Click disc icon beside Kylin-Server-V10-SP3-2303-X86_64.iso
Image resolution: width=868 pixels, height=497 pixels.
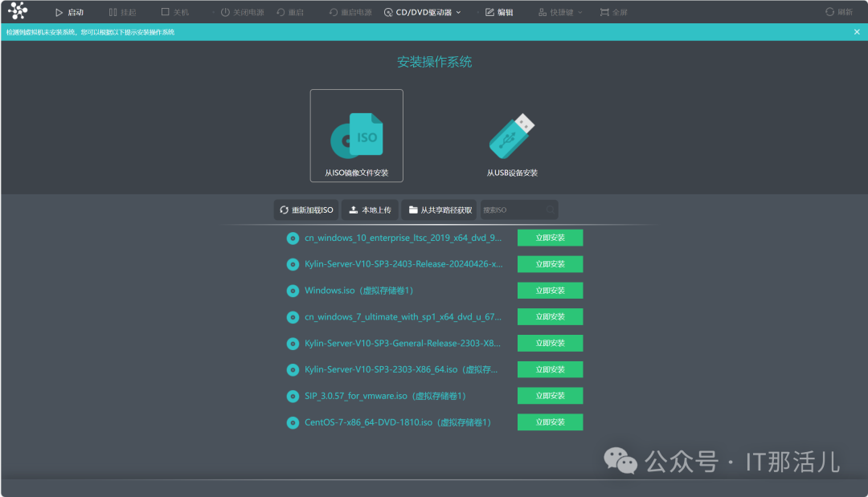[x=293, y=370]
